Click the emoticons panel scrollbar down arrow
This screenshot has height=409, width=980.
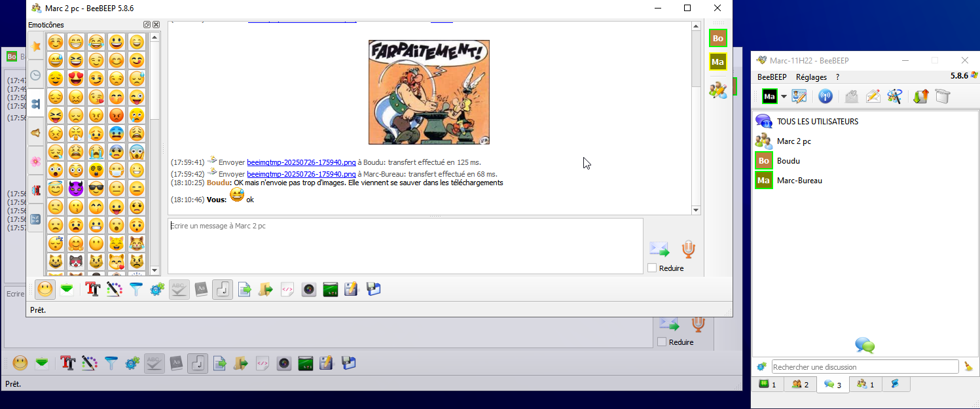click(155, 270)
